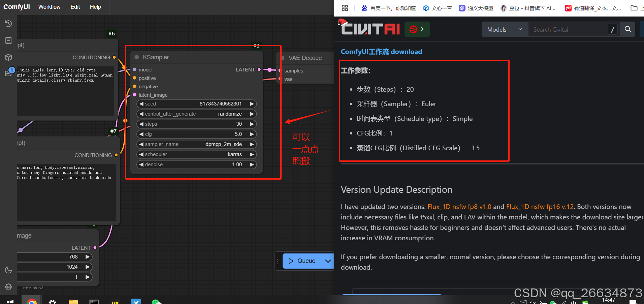Click the Queue button
Viewport: 644px width, 304px height.
pos(302,261)
